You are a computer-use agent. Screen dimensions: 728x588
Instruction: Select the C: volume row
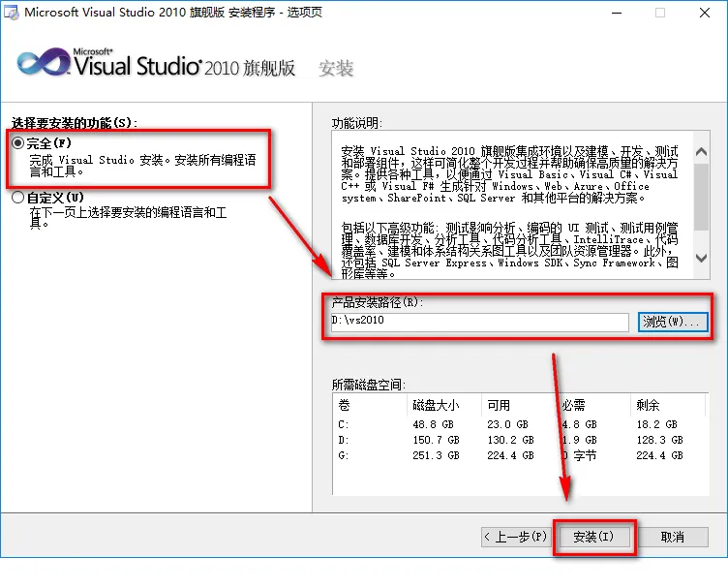click(x=521, y=424)
